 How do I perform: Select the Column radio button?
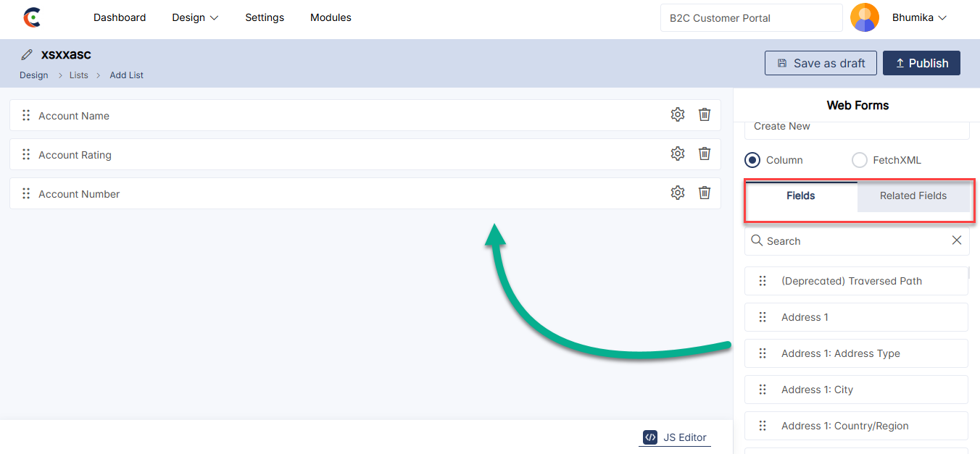point(752,160)
